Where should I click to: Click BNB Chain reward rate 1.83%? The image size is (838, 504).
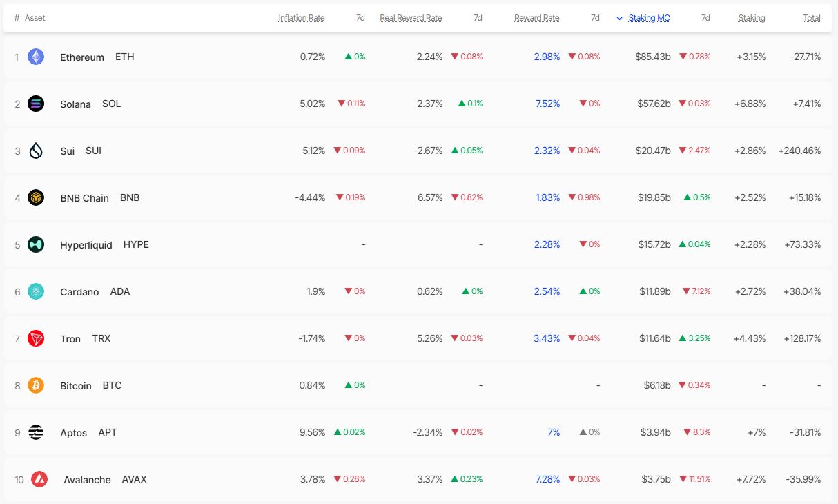pyautogui.click(x=548, y=197)
